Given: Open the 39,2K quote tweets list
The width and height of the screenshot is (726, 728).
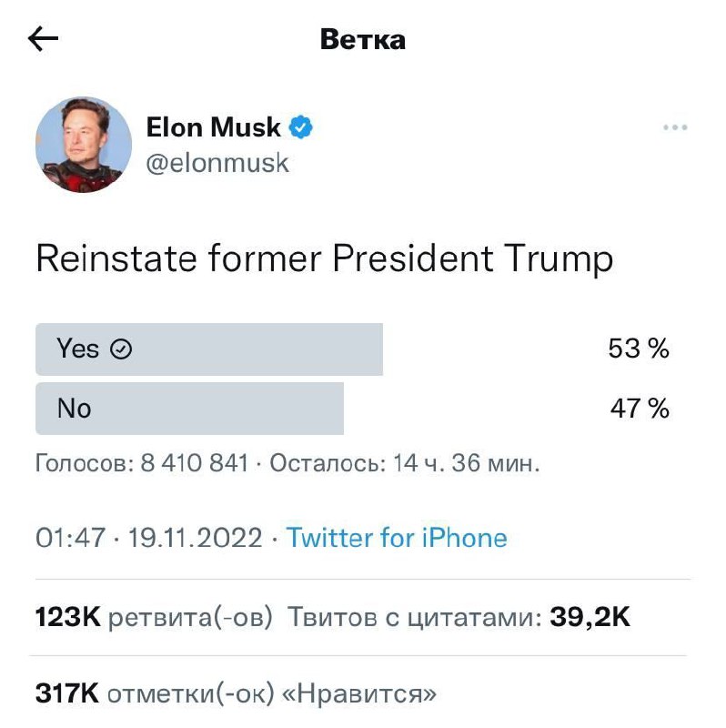Looking at the screenshot, I should 459,618.
